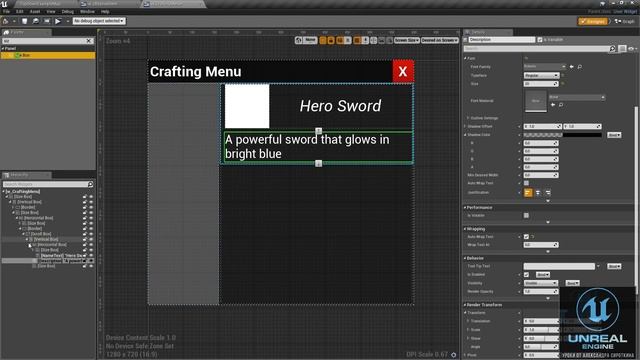Toggle Auto Wrap Text checkbox under Shadow Color
The height and width of the screenshot is (360, 640).
(526, 183)
